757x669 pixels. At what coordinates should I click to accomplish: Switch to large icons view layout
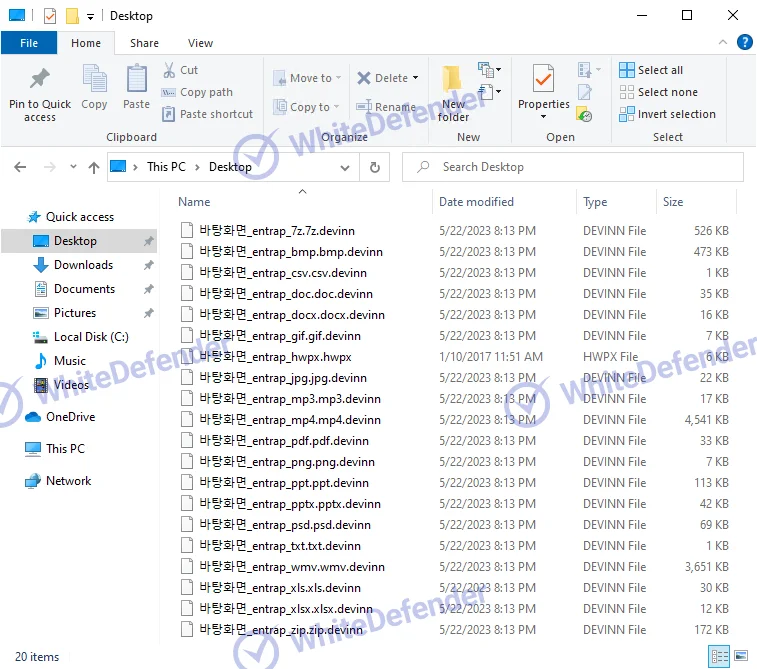[x=743, y=657]
